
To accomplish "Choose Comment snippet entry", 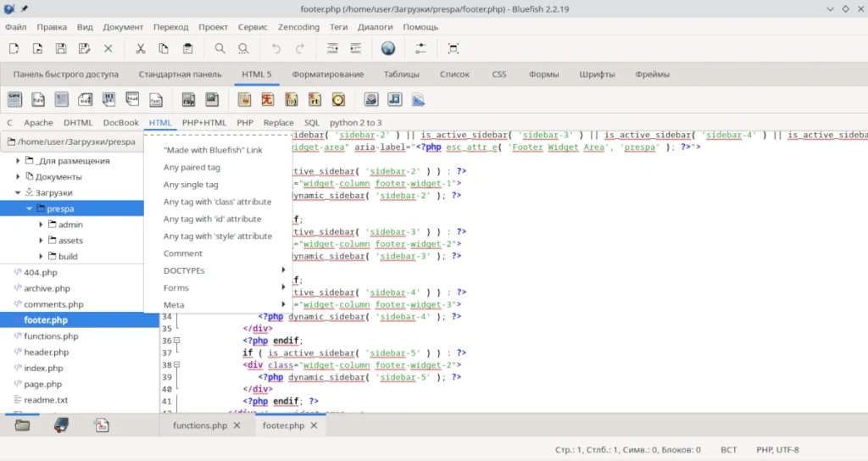I will (x=218, y=253).
